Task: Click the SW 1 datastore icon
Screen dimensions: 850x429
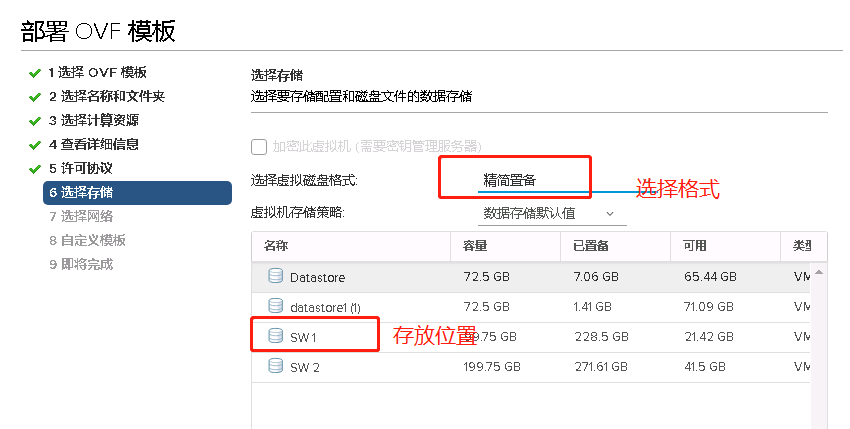Action: pos(275,337)
